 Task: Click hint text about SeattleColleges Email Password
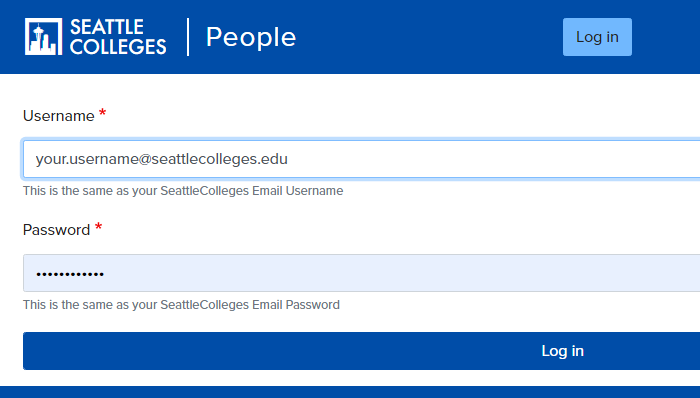[181, 305]
